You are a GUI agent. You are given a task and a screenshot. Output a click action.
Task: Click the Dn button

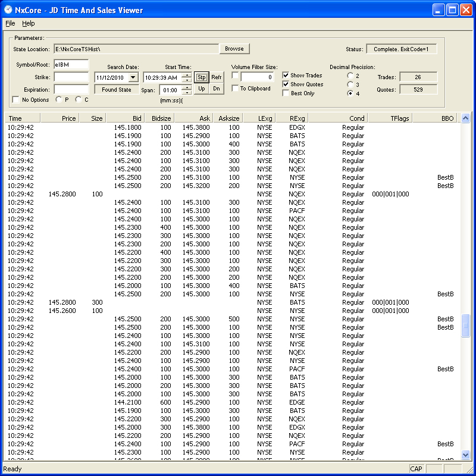tap(216, 89)
